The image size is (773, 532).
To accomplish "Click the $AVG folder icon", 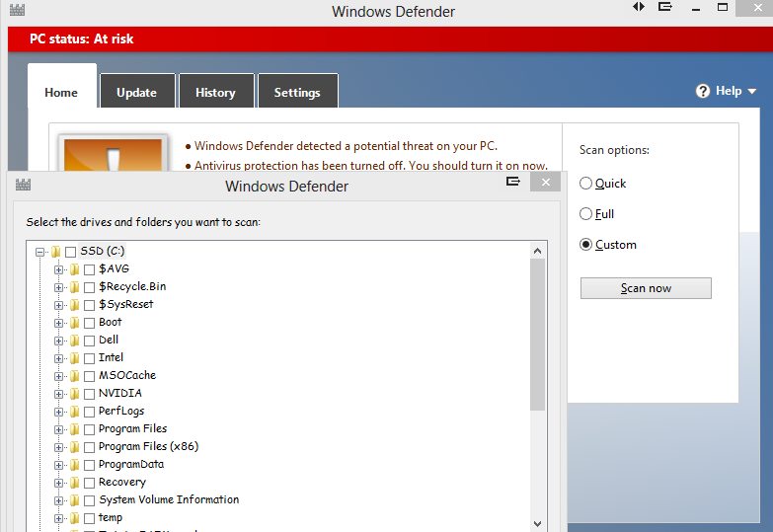I will (x=74, y=269).
